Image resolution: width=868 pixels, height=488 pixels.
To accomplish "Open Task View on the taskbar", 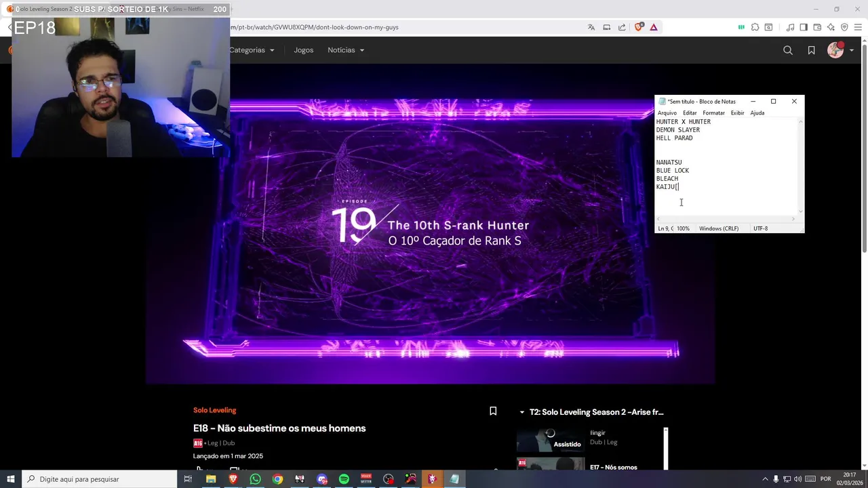I will click(x=188, y=479).
